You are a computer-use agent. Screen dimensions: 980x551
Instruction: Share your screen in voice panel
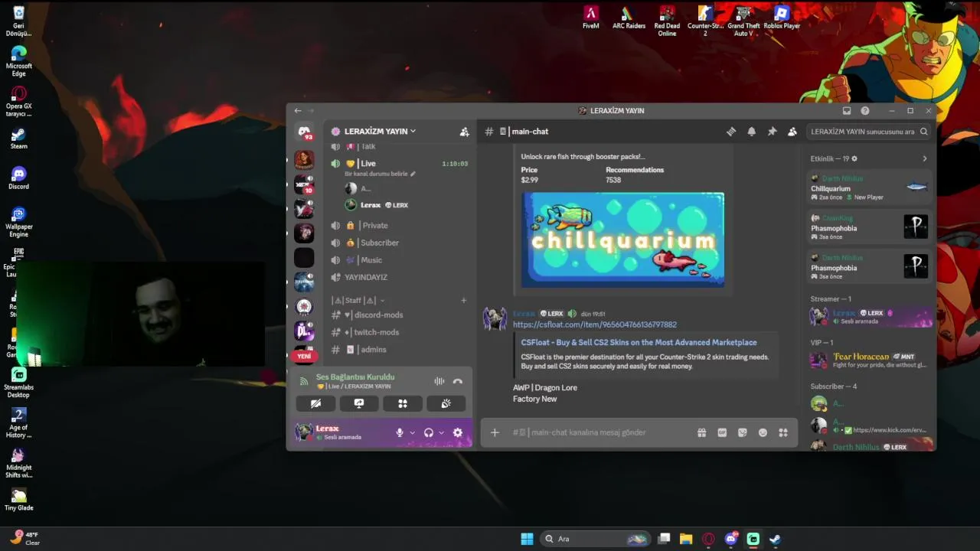(359, 403)
